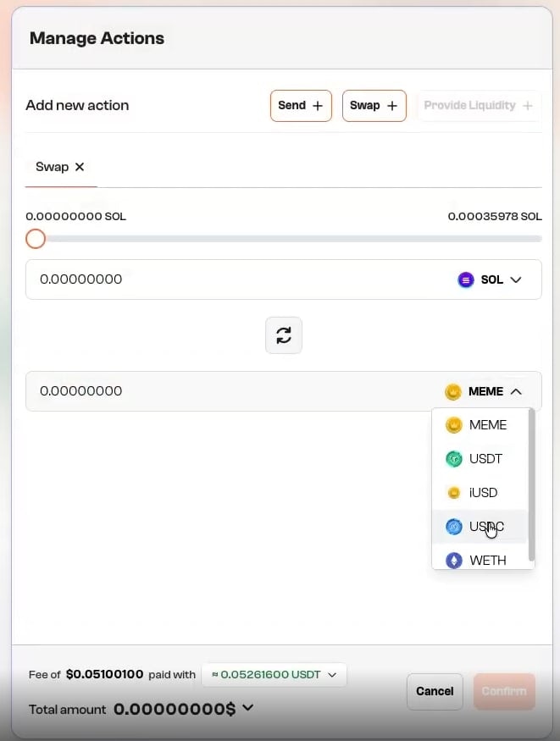
Task: Click the swap direction arrows icon
Action: 283,335
